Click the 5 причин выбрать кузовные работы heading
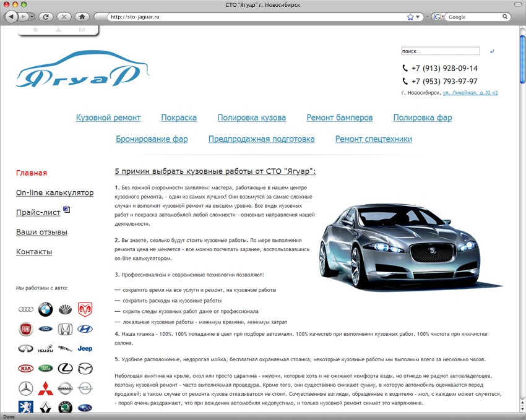 coord(215,171)
